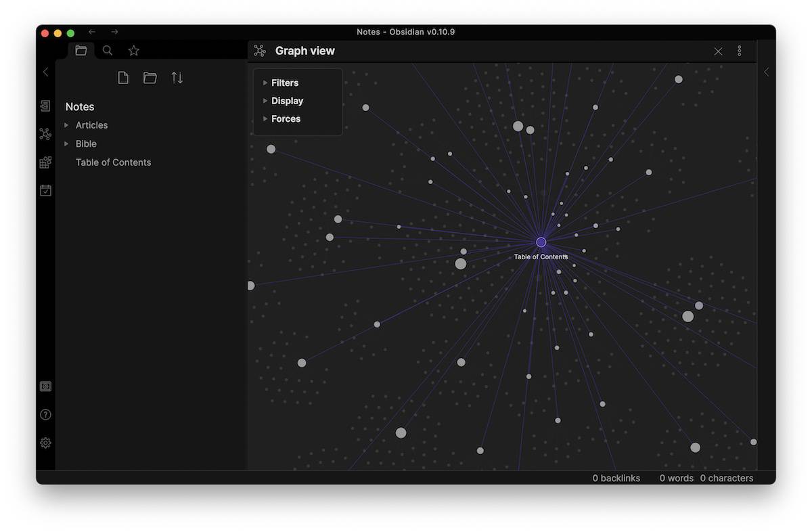Switch to the Starred tab
This screenshot has width=812, height=532.
pyautogui.click(x=134, y=50)
